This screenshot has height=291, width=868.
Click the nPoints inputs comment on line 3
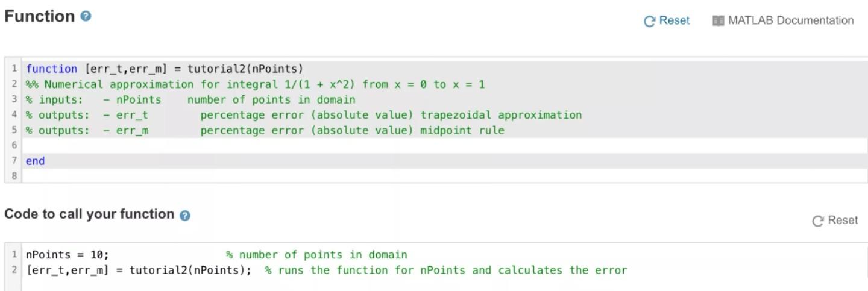(190, 99)
